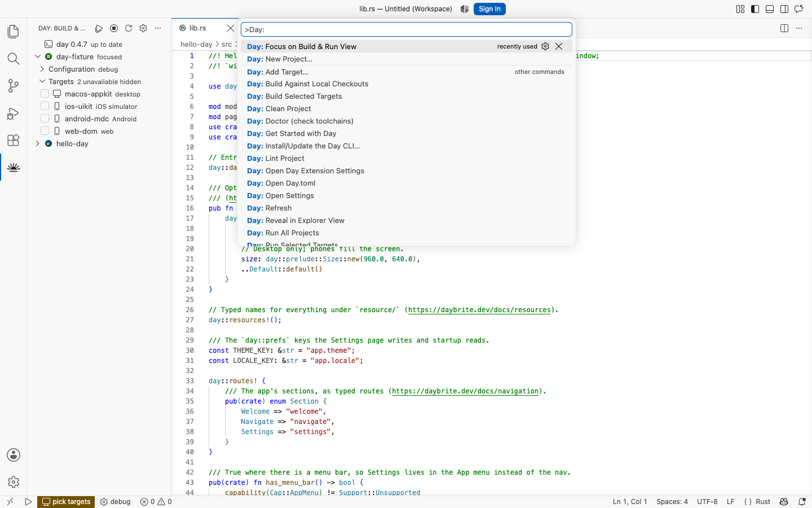This screenshot has height=508, width=812.
Task: Click the Sign In button
Action: click(489, 9)
